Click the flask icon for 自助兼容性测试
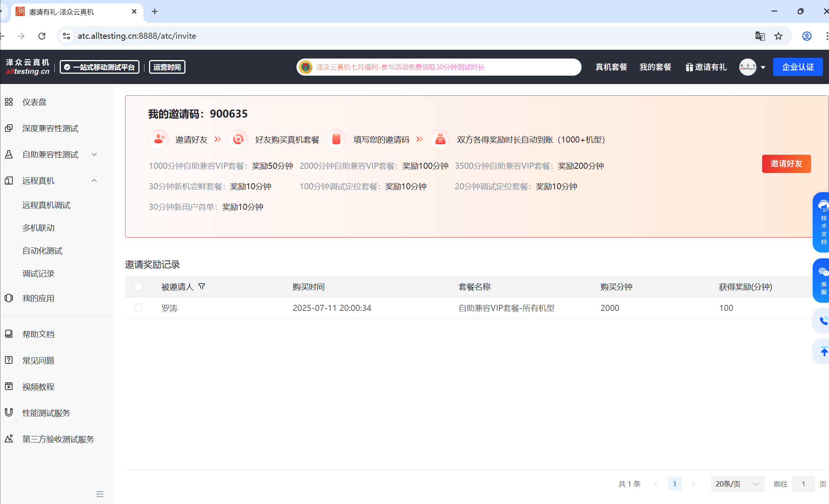This screenshot has width=829, height=504. (x=9, y=154)
